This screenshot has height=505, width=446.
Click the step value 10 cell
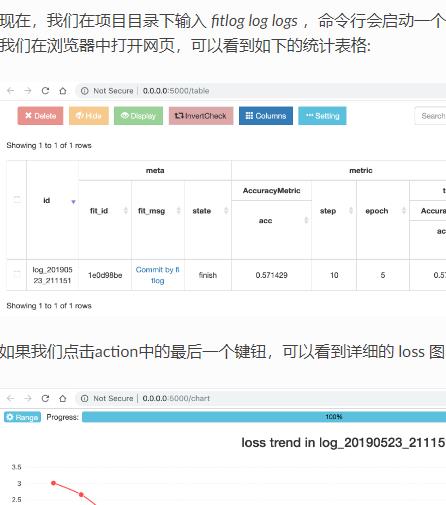[x=334, y=275]
